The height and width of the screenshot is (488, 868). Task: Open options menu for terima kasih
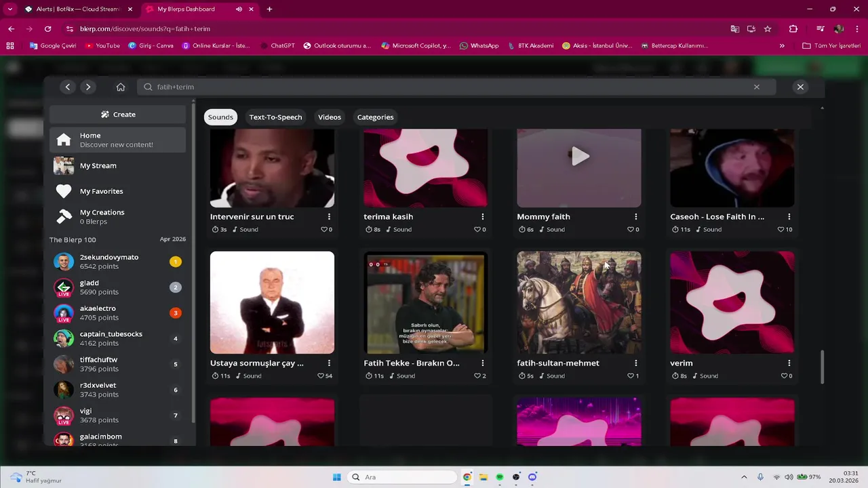coord(482,217)
